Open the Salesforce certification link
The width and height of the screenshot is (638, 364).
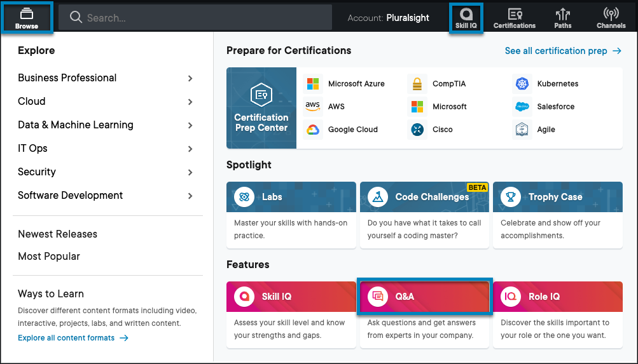pyautogui.click(x=556, y=107)
